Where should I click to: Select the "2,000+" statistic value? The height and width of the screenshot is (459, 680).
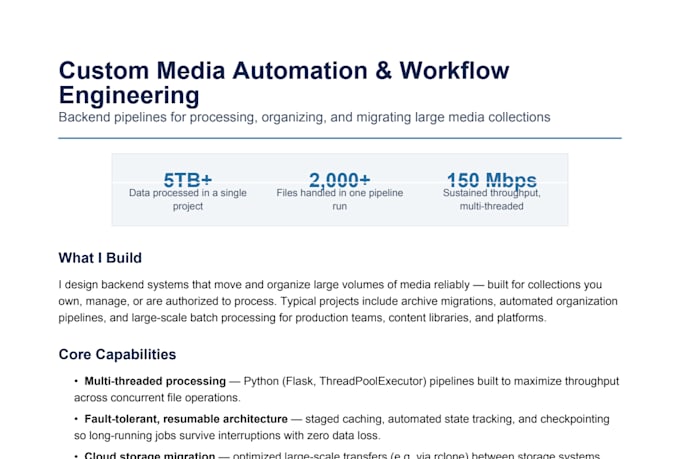coord(340,179)
